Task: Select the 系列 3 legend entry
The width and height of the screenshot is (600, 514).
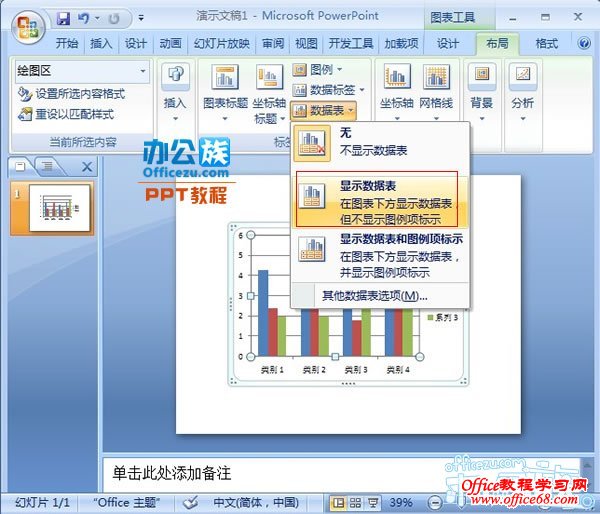Action: [443, 317]
